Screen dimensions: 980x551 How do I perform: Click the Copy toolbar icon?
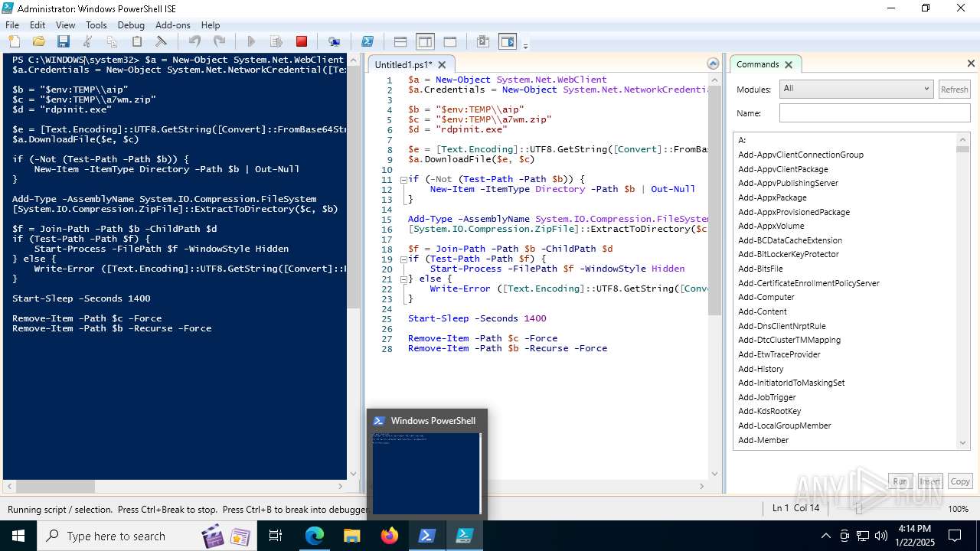point(112,41)
